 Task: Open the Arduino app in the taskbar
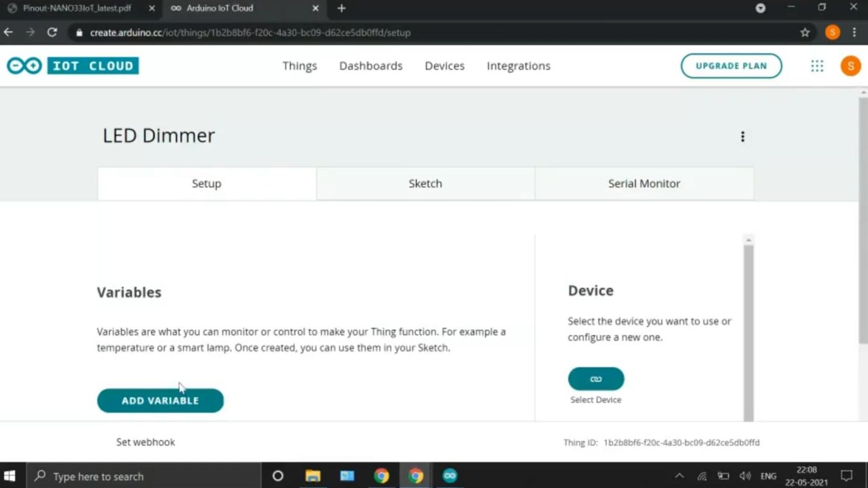click(450, 476)
